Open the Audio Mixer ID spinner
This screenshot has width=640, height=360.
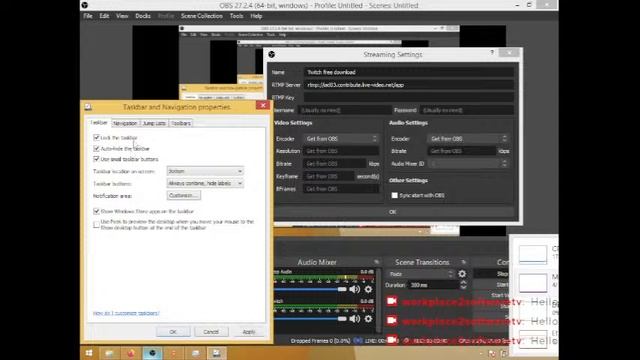[468, 164]
